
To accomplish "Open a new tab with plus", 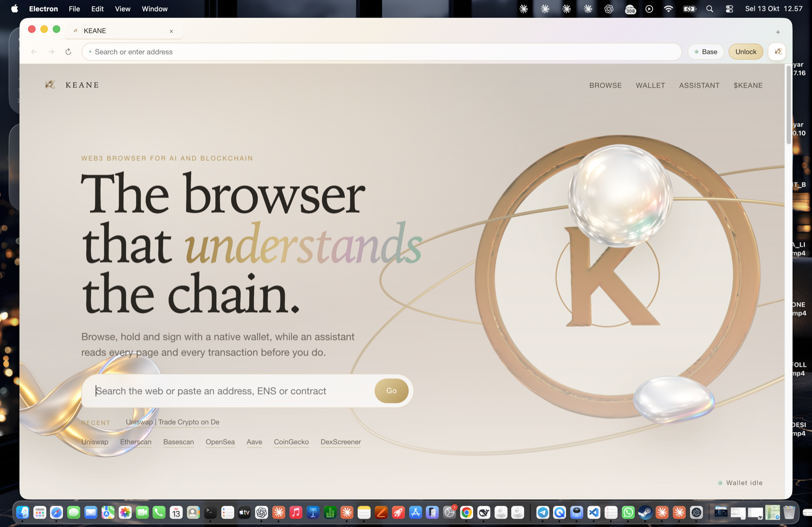I will (x=778, y=32).
